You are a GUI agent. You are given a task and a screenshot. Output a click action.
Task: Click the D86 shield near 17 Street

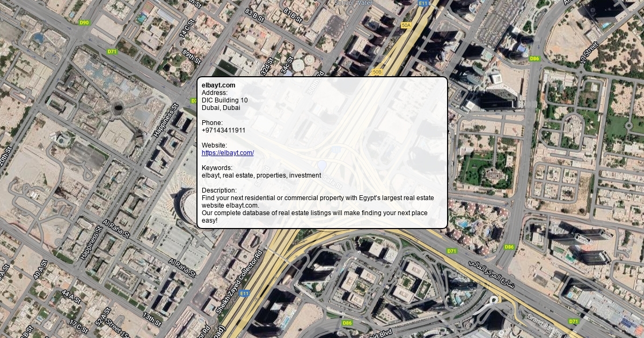(534, 58)
